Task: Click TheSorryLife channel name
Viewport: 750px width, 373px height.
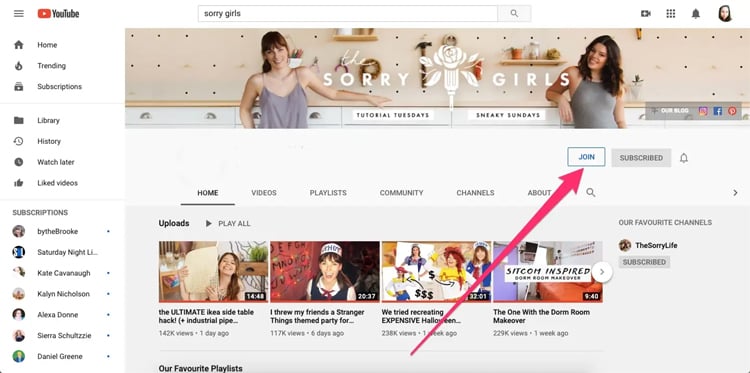Action: [656, 245]
